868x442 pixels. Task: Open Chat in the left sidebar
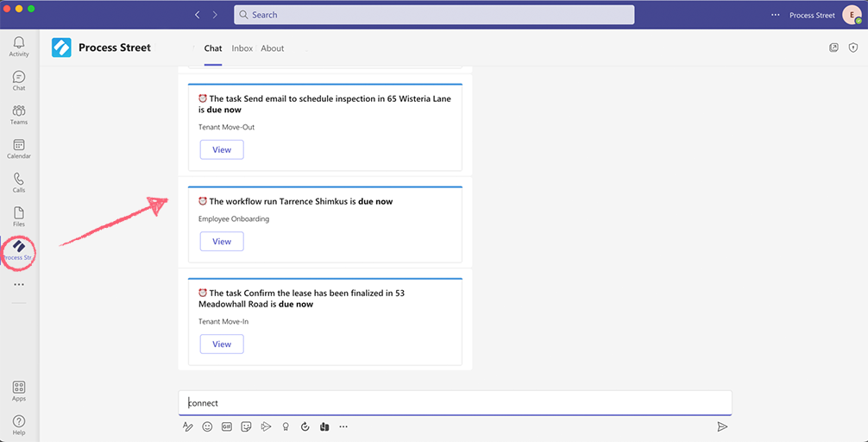click(19, 81)
